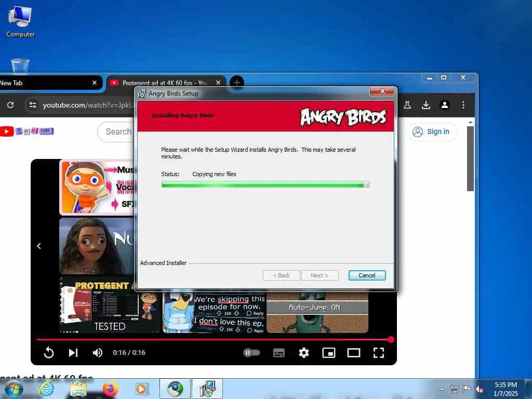Open Windows Media Player from the taskbar

tap(142, 389)
